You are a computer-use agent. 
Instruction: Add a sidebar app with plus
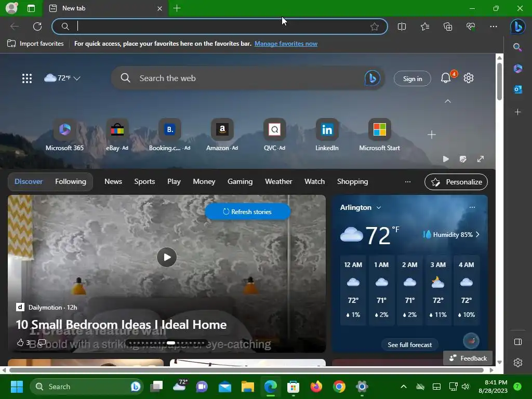[517, 112]
